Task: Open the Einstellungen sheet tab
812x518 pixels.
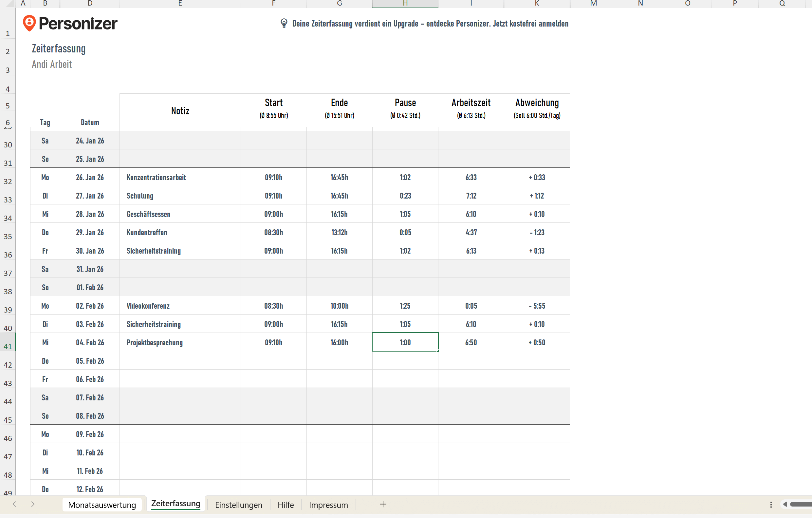Action: point(238,505)
